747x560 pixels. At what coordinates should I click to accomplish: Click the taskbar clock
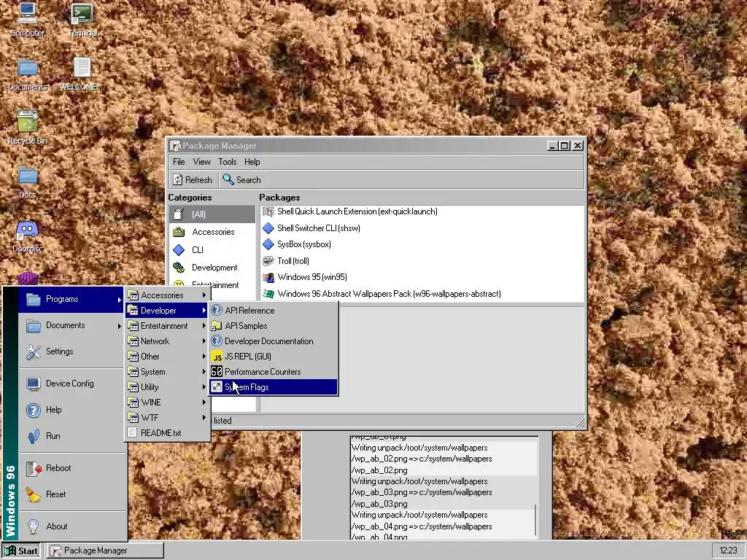coord(728,551)
